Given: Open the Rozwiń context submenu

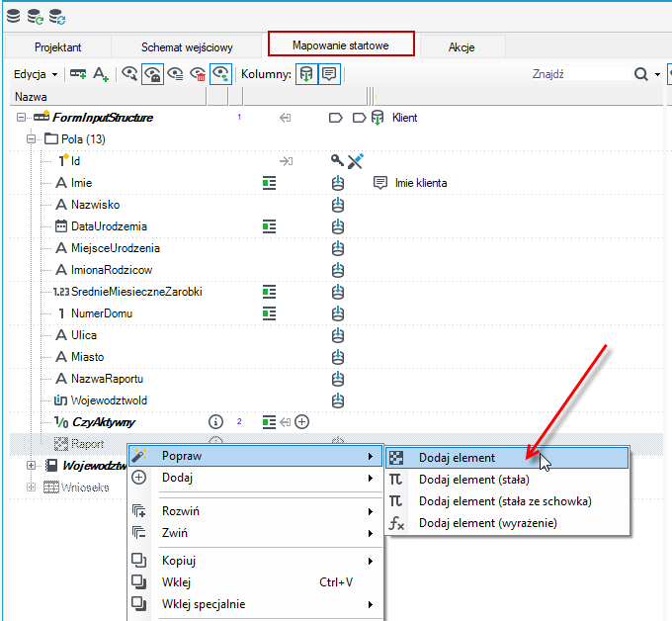Looking at the screenshot, I should pos(255,511).
